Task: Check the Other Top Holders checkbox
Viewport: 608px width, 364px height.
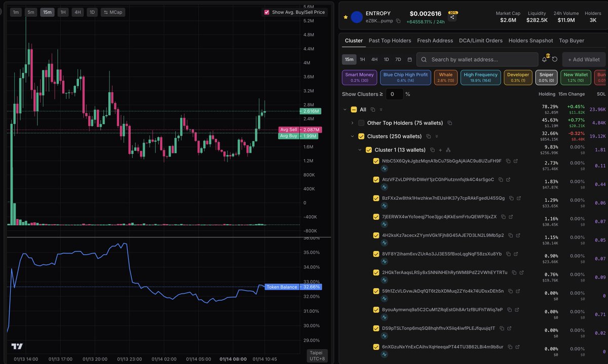Action: click(x=361, y=123)
